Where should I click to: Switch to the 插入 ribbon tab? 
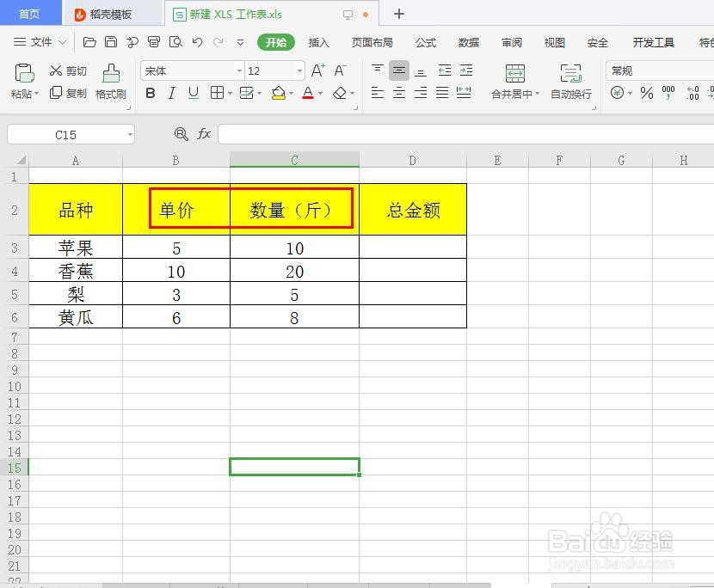tap(318, 42)
